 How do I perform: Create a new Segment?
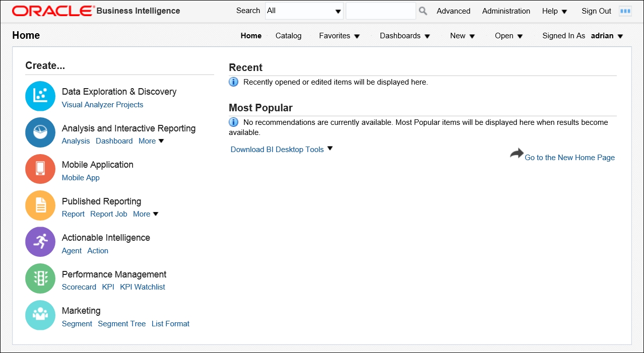click(x=77, y=324)
